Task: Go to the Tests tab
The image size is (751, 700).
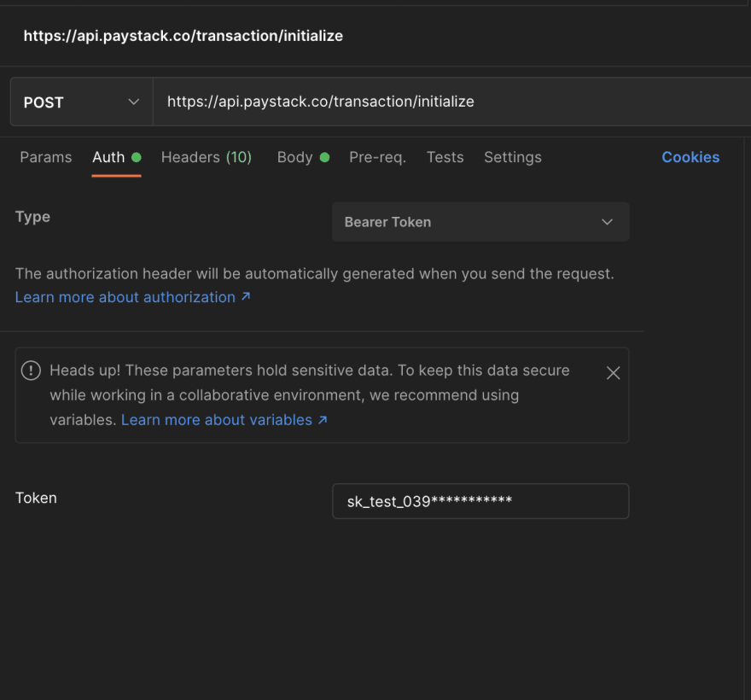Action: click(445, 157)
